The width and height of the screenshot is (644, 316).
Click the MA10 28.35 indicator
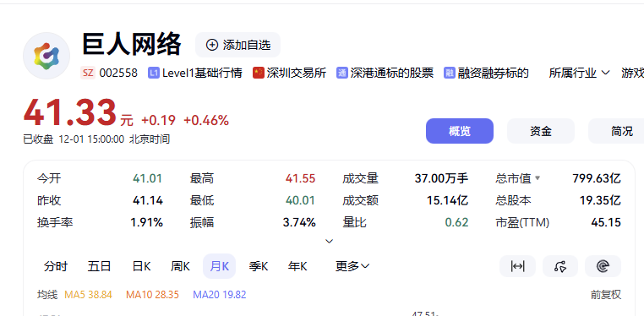(x=152, y=295)
